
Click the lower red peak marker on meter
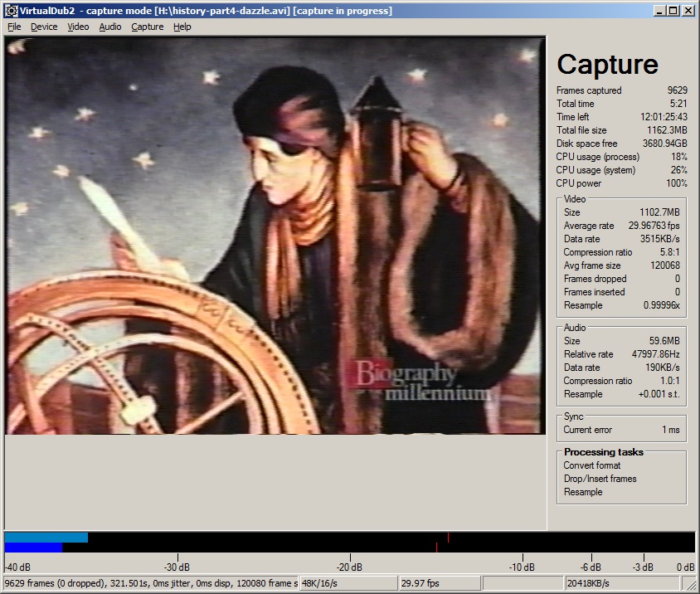tap(436, 548)
